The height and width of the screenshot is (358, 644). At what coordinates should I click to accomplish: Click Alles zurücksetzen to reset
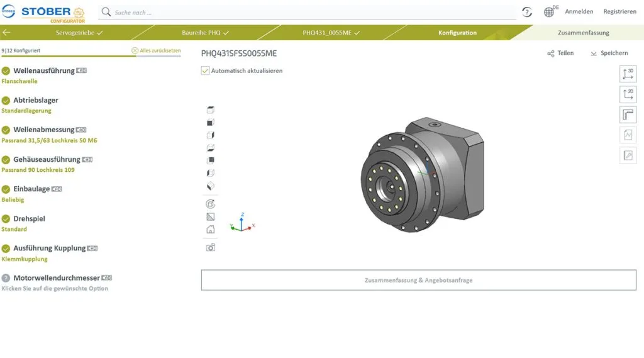tap(156, 50)
